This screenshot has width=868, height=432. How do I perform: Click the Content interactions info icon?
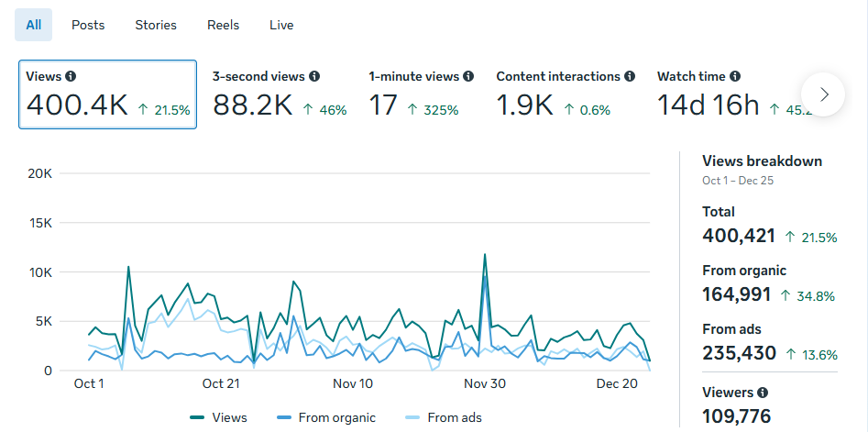point(630,77)
